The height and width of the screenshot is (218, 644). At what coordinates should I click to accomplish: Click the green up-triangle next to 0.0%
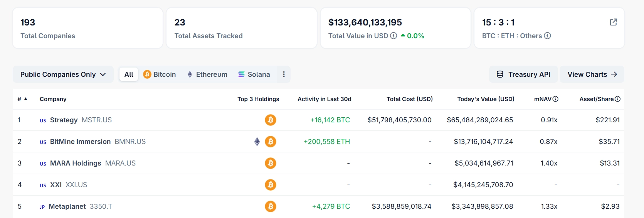[403, 35]
